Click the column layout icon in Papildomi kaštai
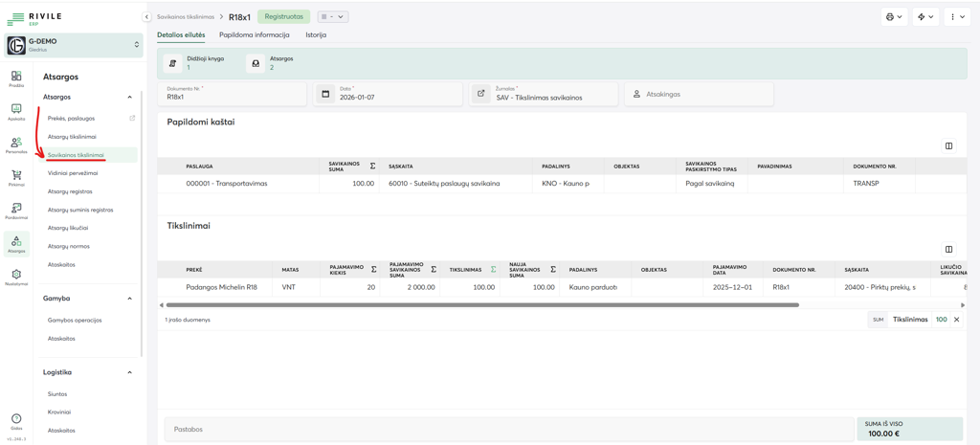 pos(948,146)
